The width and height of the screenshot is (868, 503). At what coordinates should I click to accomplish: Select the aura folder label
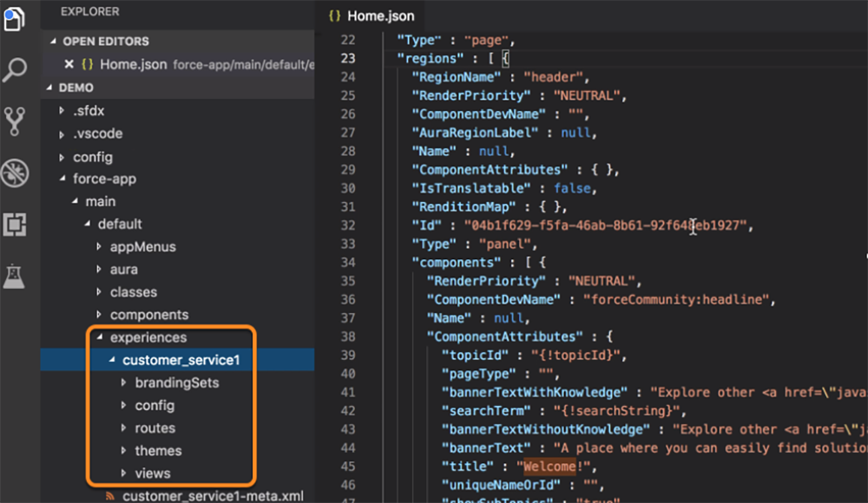tap(124, 270)
